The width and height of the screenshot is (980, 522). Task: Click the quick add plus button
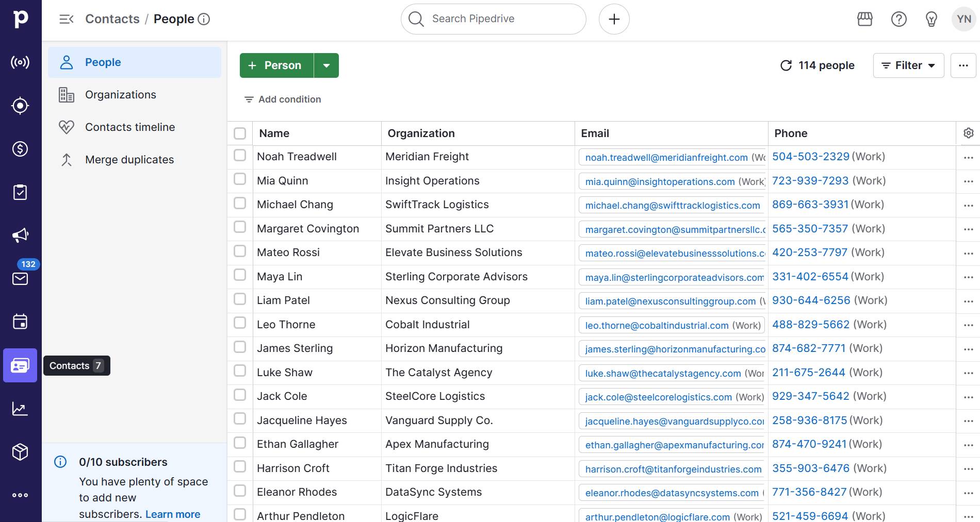click(x=614, y=19)
